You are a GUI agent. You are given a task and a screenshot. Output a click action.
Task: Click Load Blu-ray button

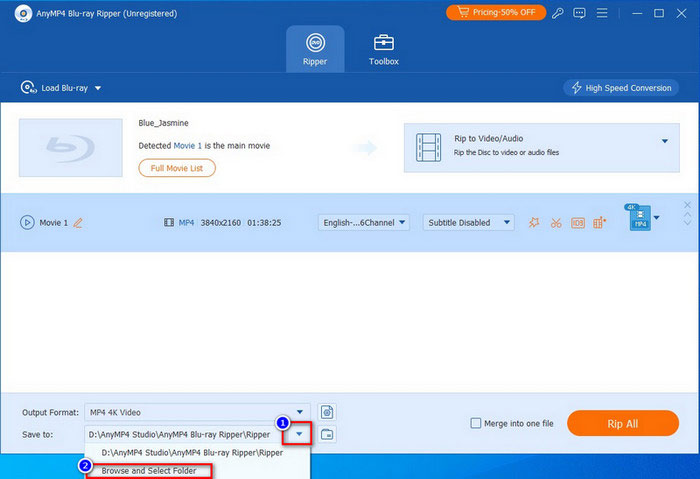pyautogui.click(x=54, y=88)
